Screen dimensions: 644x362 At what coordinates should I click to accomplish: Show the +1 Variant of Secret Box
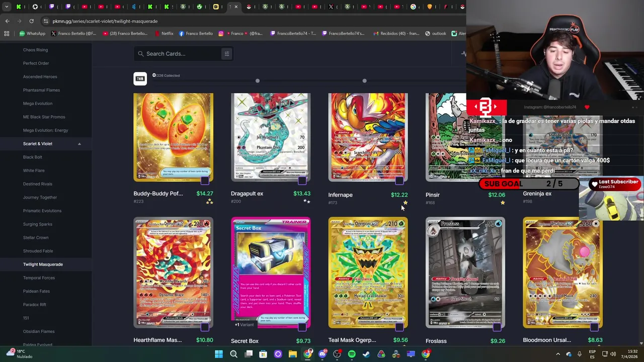[x=244, y=325]
